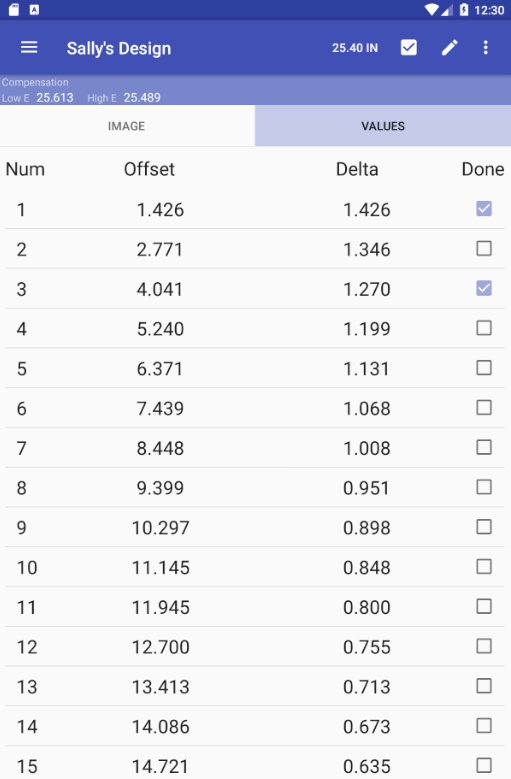Mark row 2 as done
Viewport: 511px width, 779px height.
tap(484, 248)
